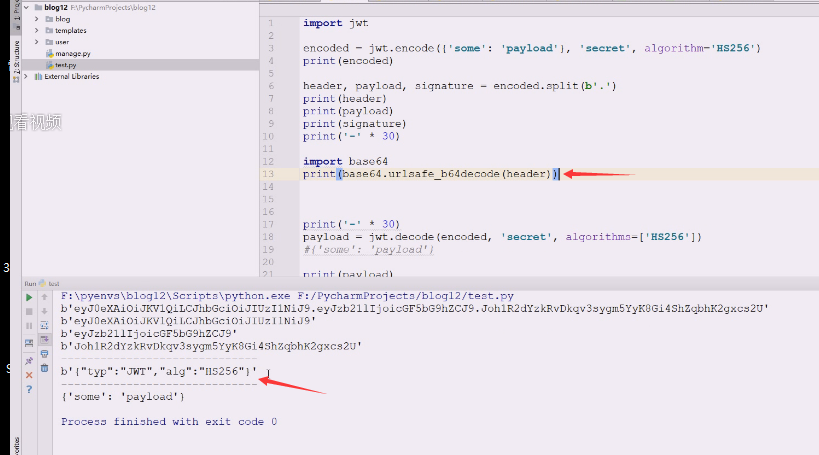
Task: Click the Stop process square icon
Action: (x=29, y=311)
